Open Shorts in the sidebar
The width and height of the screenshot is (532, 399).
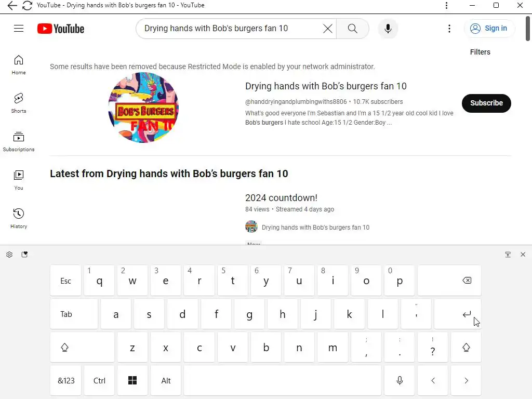pyautogui.click(x=19, y=103)
